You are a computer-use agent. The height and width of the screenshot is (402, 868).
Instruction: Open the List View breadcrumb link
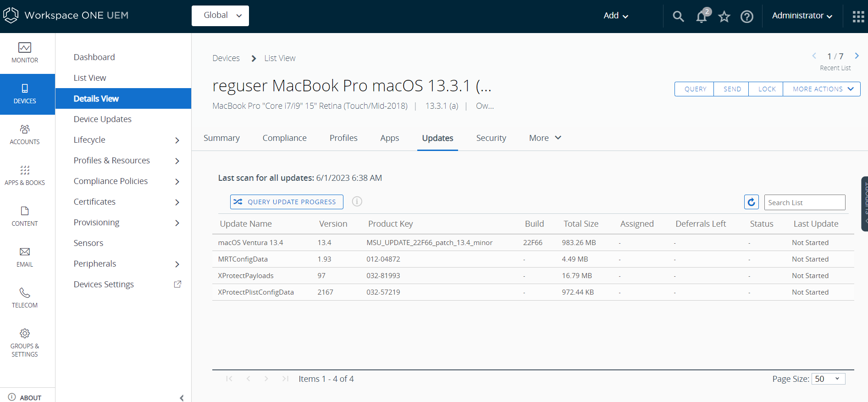280,58
